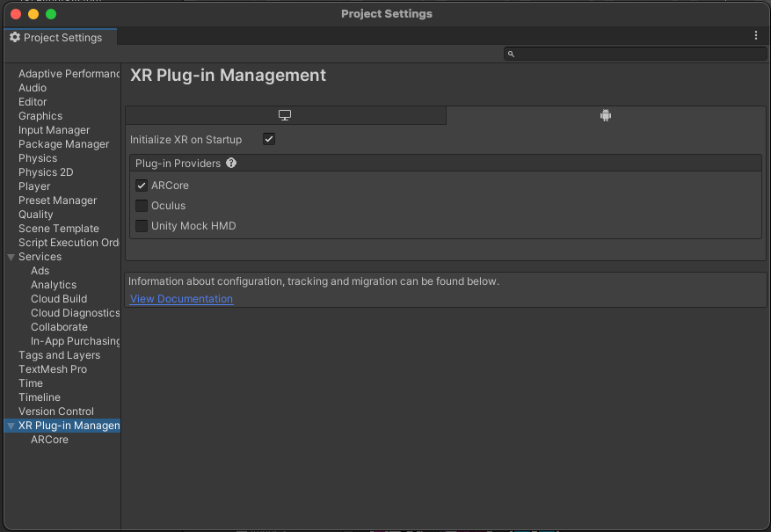Screen dimensions: 771x532
Task: Collapse the XR Plug-in Management tree arrow
Action: (11, 426)
